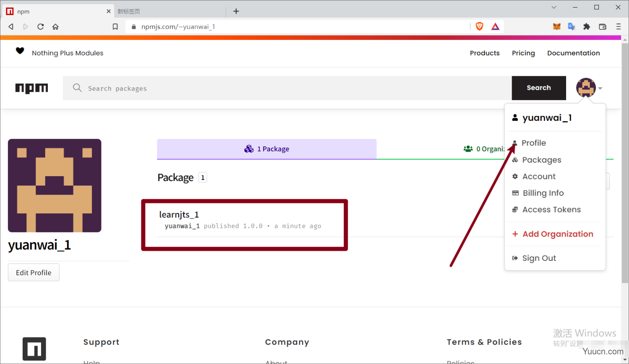The image size is (629, 364).
Task: Select the 1 Package tab
Action: 267,149
